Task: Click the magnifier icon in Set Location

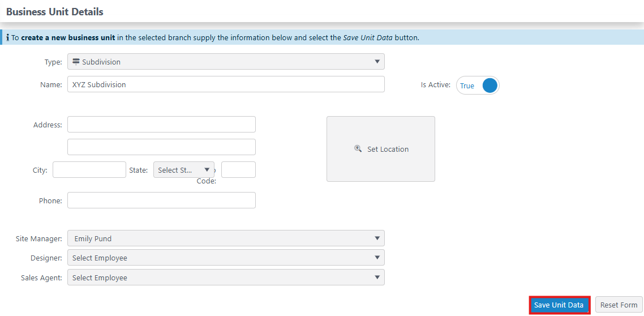Action: coord(358,148)
